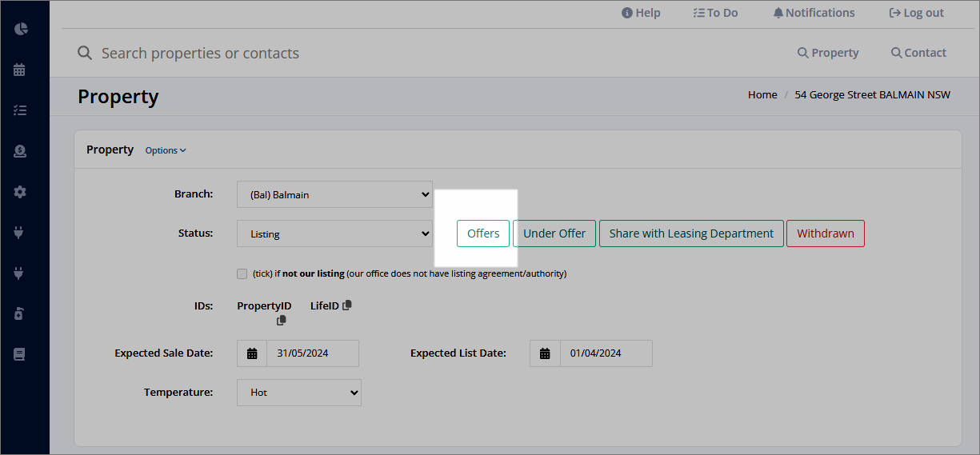Click the Home breadcrumb link

click(x=762, y=94)
